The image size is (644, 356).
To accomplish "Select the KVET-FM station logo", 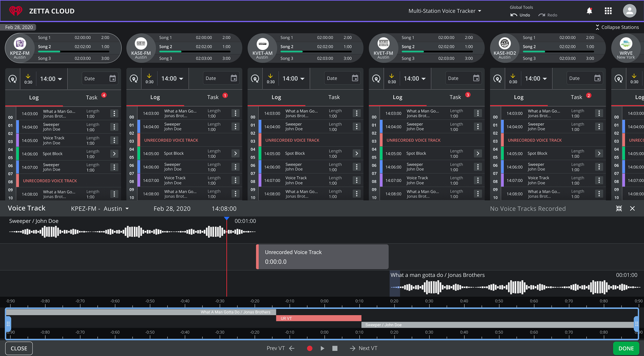I will pyautogui.click(x=383, y=43).
